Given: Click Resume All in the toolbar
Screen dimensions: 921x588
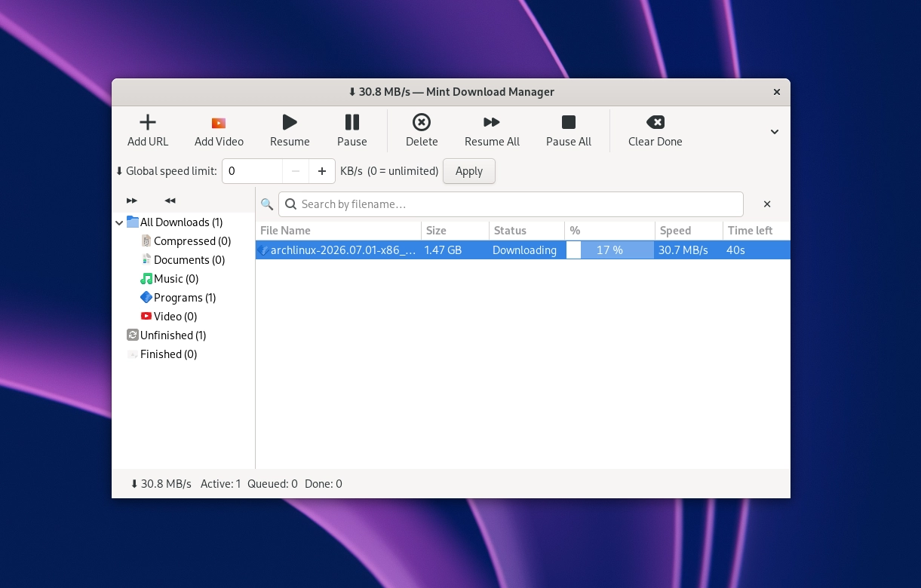Looking at the screenshot, I should [x=492, y=130].
